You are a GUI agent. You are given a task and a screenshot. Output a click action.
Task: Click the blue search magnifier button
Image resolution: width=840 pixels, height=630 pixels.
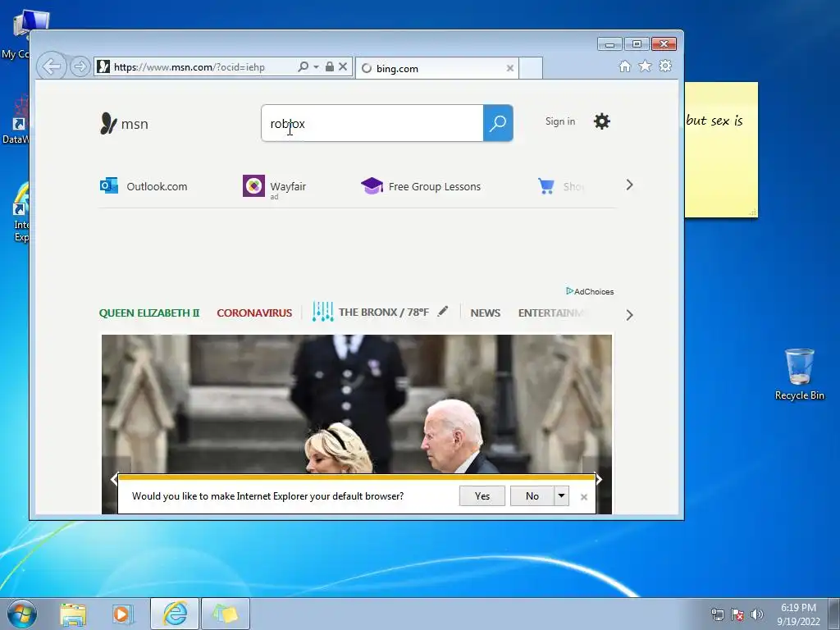pos(498,123)
